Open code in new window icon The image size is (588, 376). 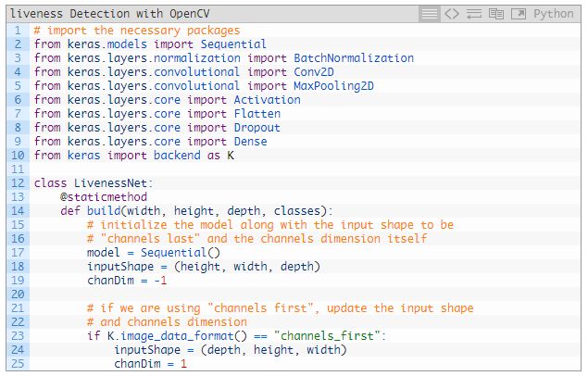pos(518,14)
